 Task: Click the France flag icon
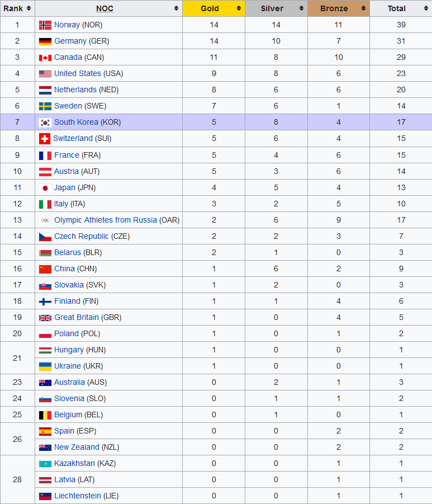coord(45,156)
